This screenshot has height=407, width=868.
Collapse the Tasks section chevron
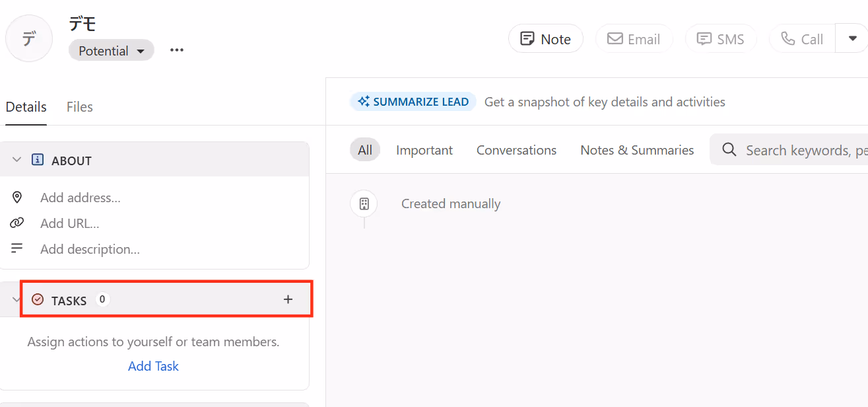[17, 300]
